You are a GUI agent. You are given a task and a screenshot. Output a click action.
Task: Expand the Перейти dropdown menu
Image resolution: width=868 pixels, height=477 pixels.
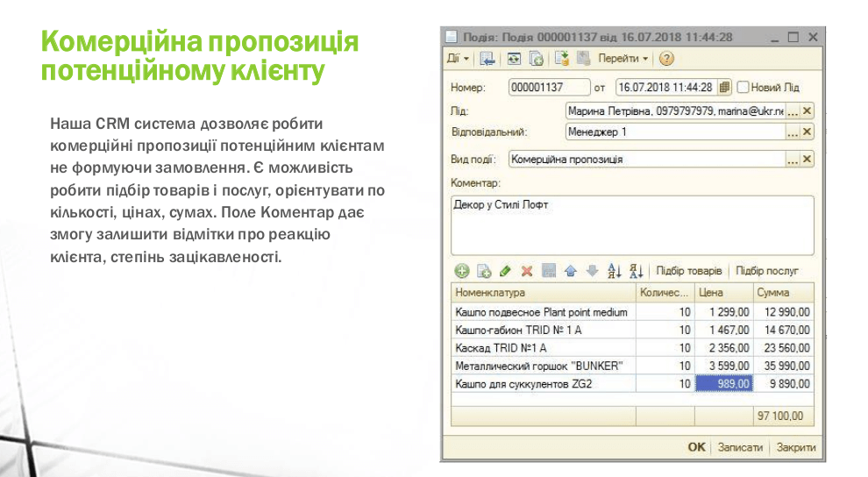point(623,59)
